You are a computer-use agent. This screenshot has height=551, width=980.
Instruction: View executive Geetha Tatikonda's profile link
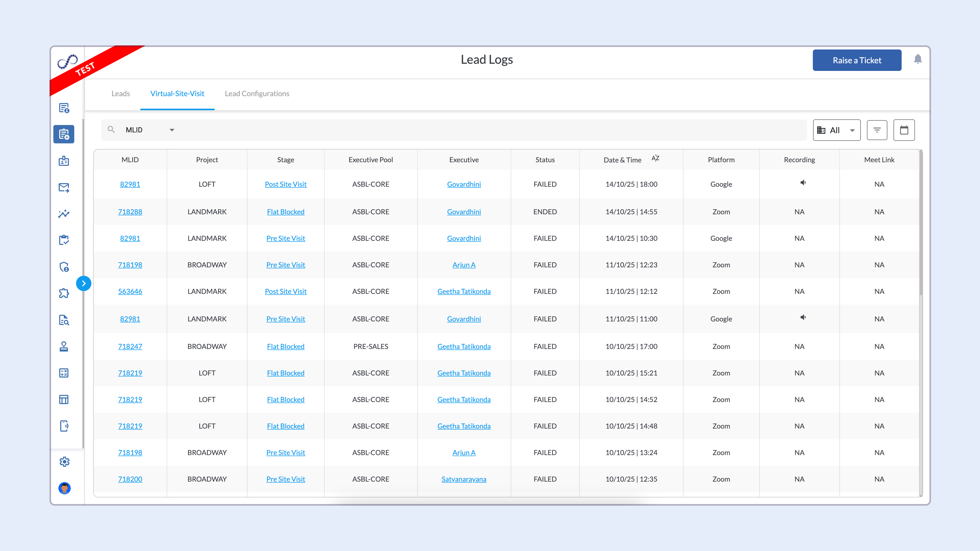coord(464,291)
